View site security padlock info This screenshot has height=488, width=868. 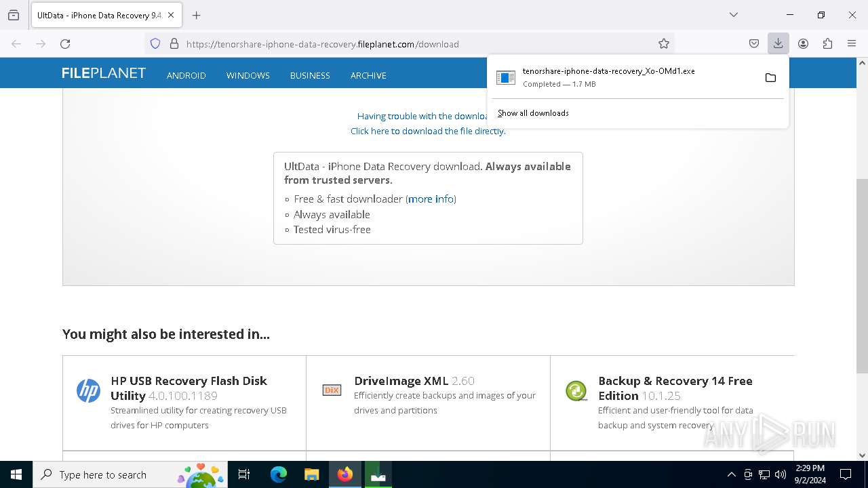pos(174,43)
